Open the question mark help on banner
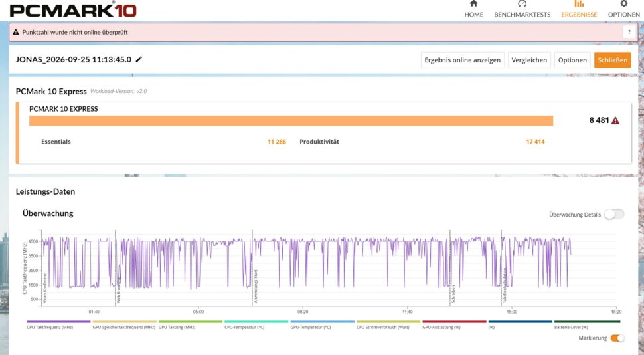644x355 pixels. tap(629, 32)
